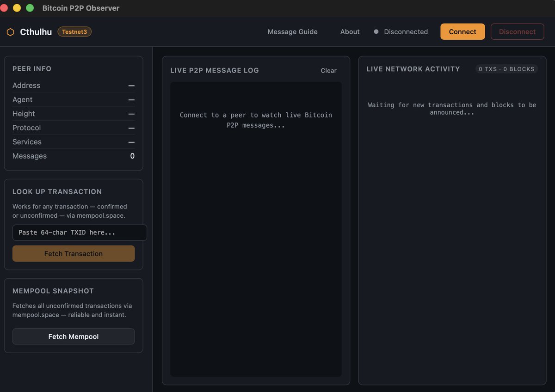Open the Message Guide page

tap(293, 32)
